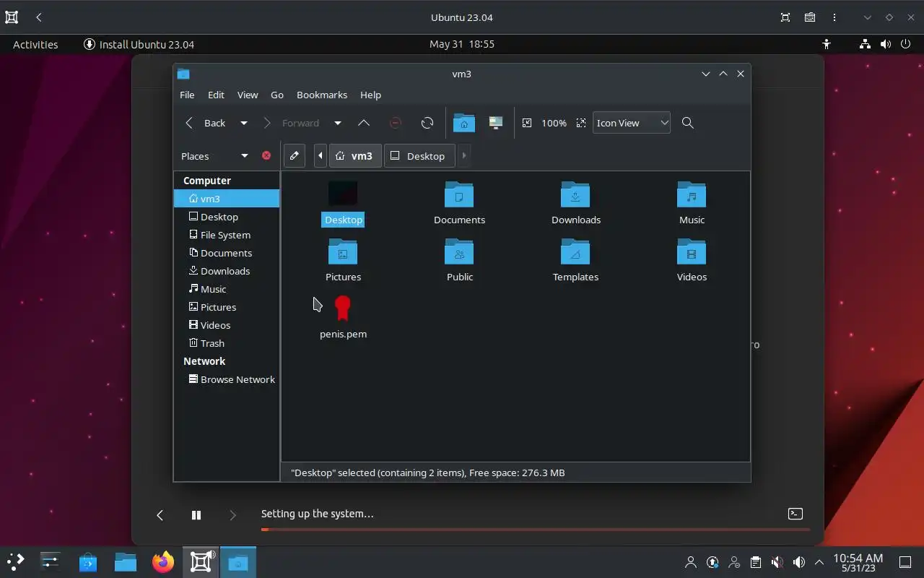Screen dimensions: 924x578
Task: Reload the current folder view
Action: pos(427,123)
